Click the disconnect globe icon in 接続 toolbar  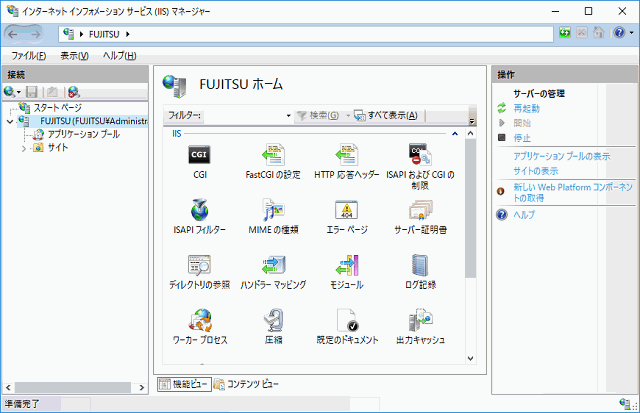[x=73, y=92]
